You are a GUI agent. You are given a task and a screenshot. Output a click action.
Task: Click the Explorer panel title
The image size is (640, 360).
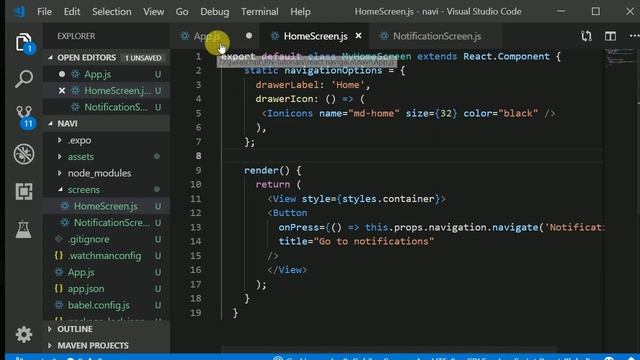pyautogui.click(x=76, y=36)
